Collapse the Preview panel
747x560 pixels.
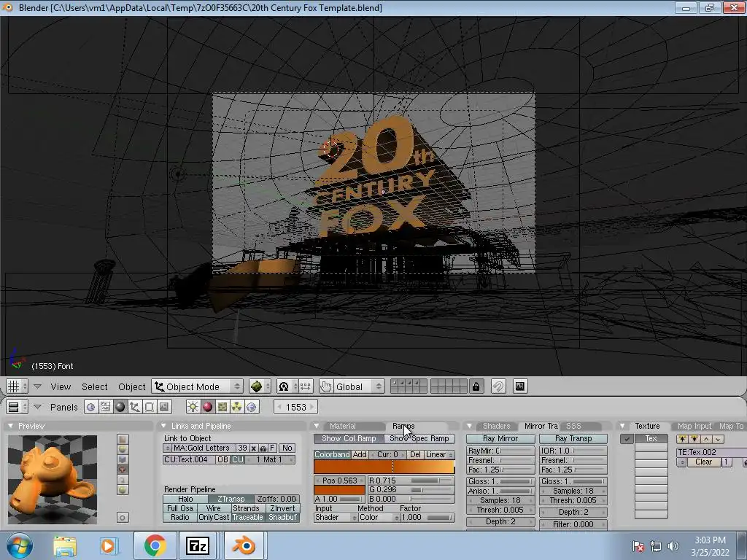pos(10,426)
